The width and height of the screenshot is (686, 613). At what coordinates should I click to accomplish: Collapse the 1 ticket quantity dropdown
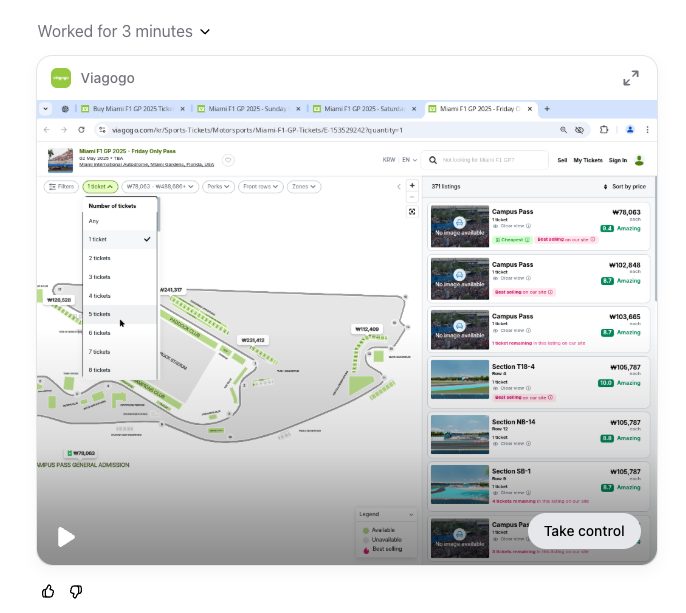click(x=100, y=187)
